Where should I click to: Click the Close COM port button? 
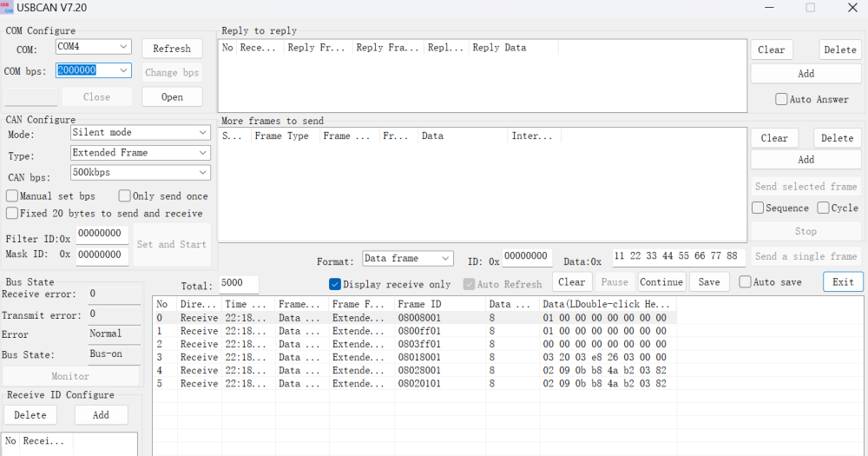click(x=97, y=97)
